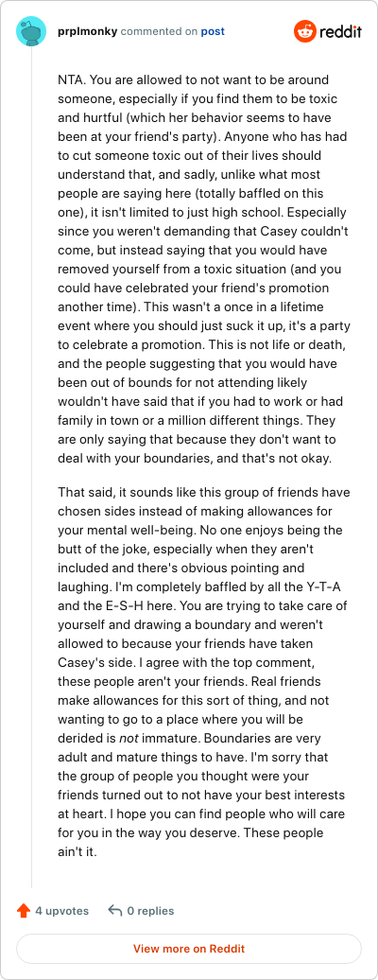The image size is (378, 980).
Task: Click the reply arrow icon
Action: click(114, 911)
